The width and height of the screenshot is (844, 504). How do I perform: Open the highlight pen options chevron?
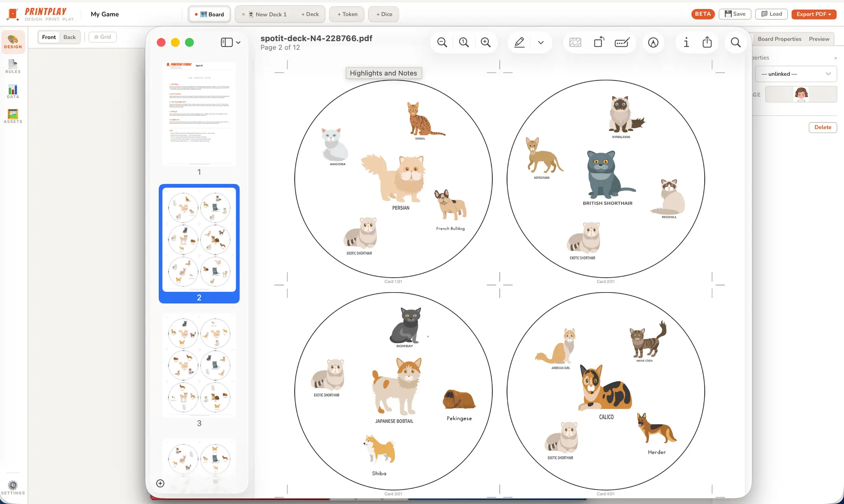[x=541, y=42]
